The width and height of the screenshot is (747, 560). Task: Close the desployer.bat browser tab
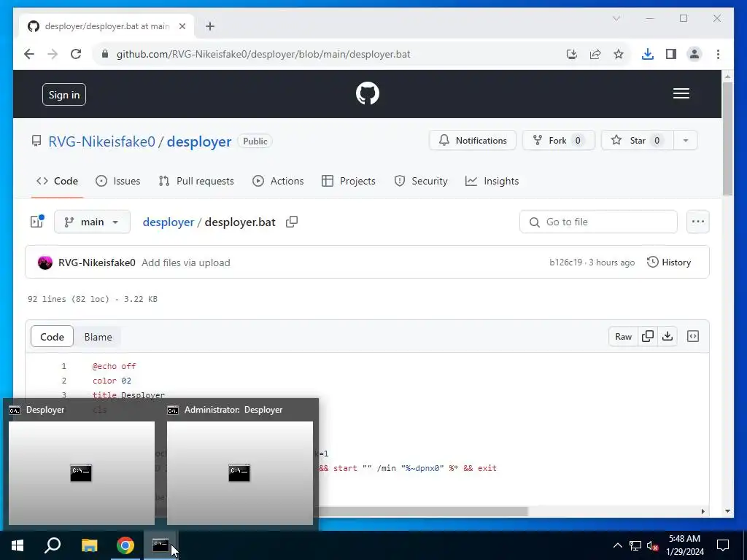tap(182, 26)
